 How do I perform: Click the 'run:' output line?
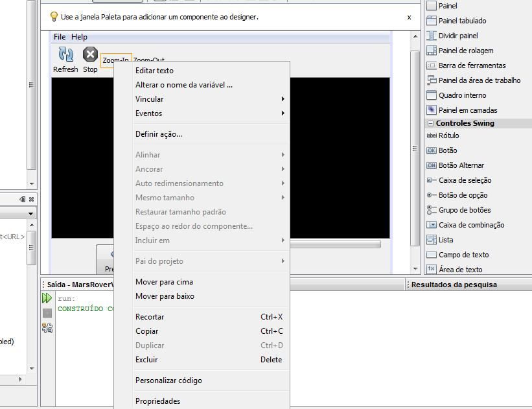coord(67,299)
